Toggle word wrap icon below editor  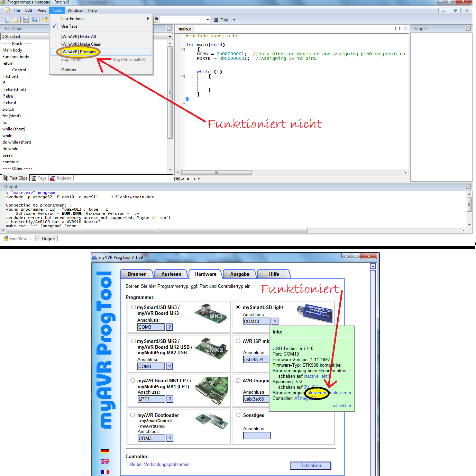[x=183, y=179]
